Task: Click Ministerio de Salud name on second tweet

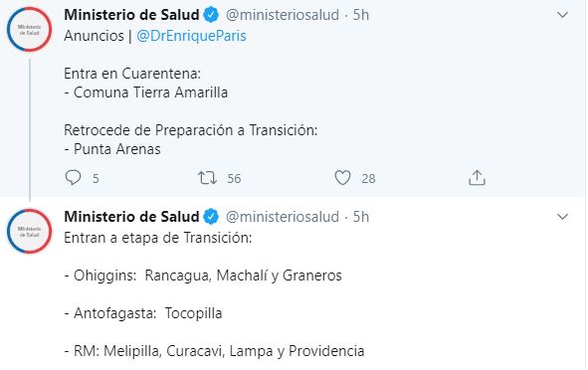Action: [x=131, y=217]
